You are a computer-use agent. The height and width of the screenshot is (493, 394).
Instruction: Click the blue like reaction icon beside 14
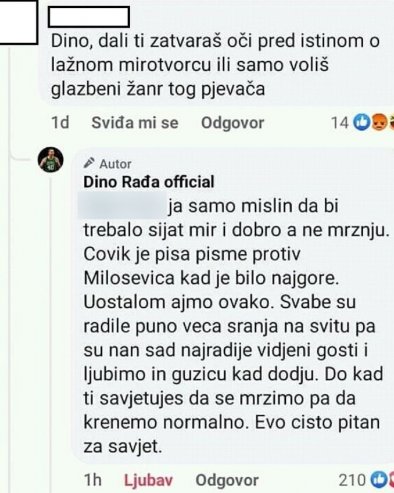(x=361, y=123)
